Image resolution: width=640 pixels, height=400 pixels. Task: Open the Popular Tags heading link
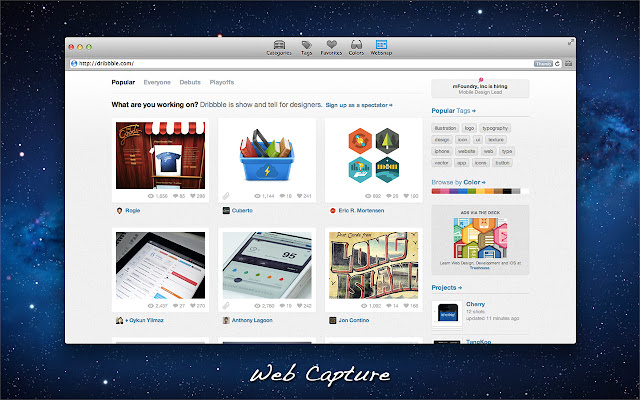[x=453, y=111]
